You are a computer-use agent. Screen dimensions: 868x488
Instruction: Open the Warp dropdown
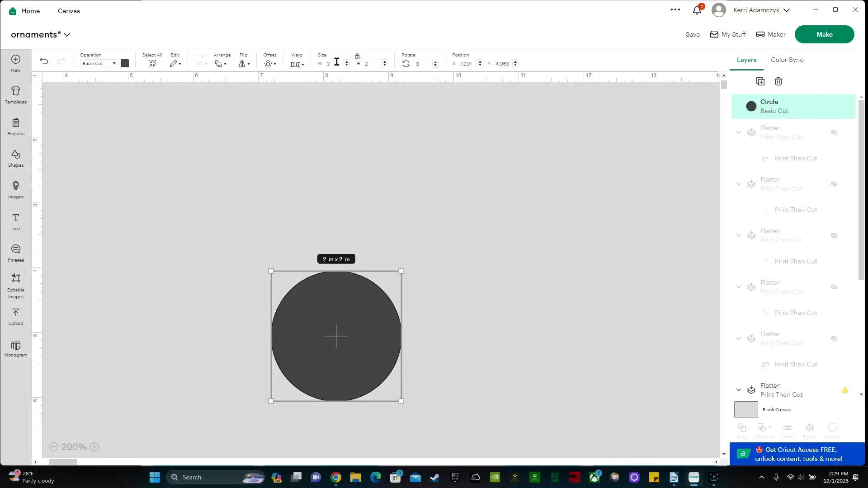[297, 64]
